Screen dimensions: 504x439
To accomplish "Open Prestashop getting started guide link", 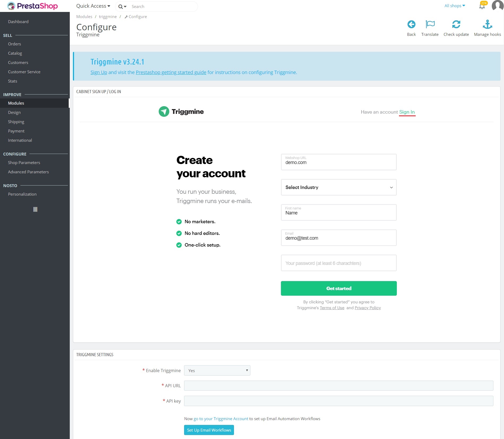I will click(171, 72).
